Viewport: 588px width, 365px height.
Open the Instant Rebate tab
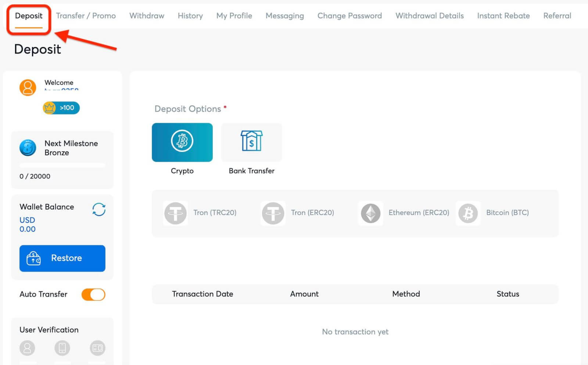[x=503, y=16]
